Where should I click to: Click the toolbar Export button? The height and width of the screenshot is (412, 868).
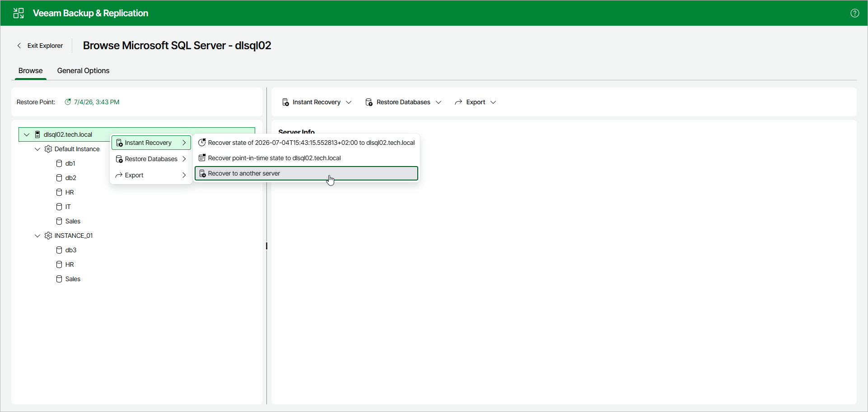pos(476,102)
